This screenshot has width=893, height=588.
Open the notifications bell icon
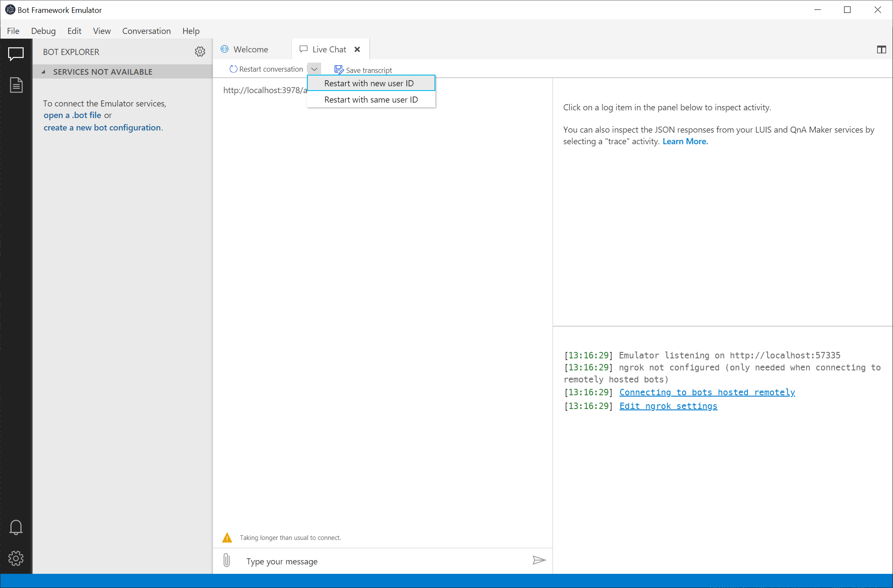click(16, 527)
